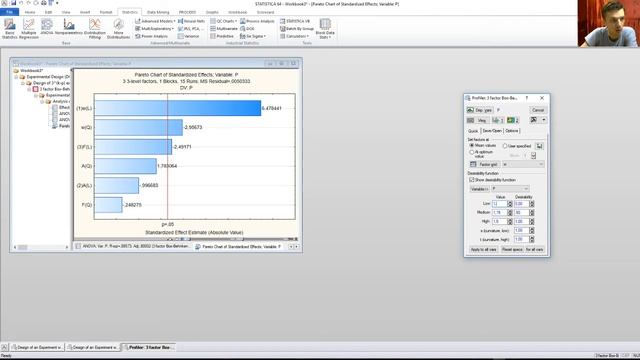This screenshot has width=640, height=360.
Task: Click the Dep. vars button in Profiler
Action: 480,110
